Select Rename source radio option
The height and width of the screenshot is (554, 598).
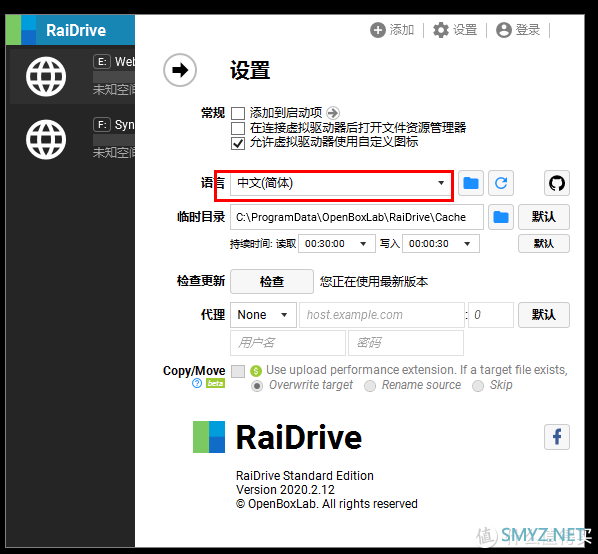point(370,386)
